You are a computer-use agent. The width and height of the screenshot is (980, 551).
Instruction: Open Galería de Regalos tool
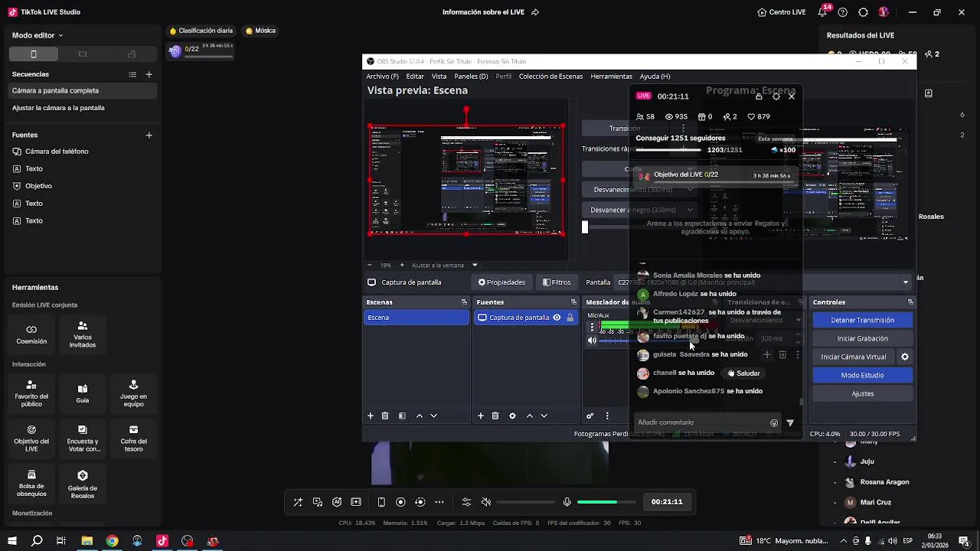pyautogui.click(x=83, y=484)
